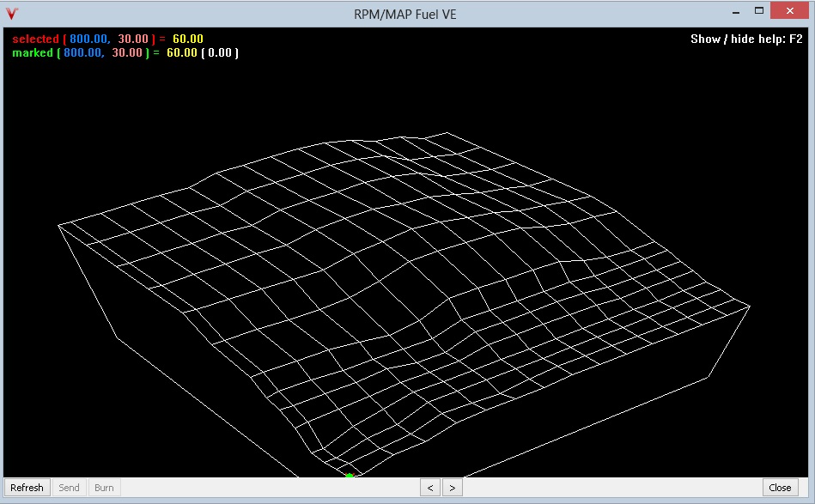Viewport: 815px width, 504px height.
Task: Click the Close button at bottom right
Action: pyautogui.click(x=780, y=487)
